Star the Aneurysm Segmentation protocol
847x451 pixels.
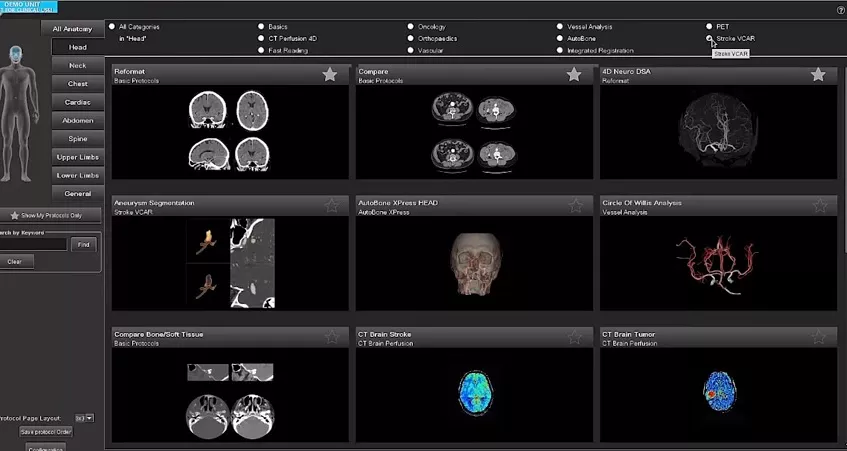point(332,206)
